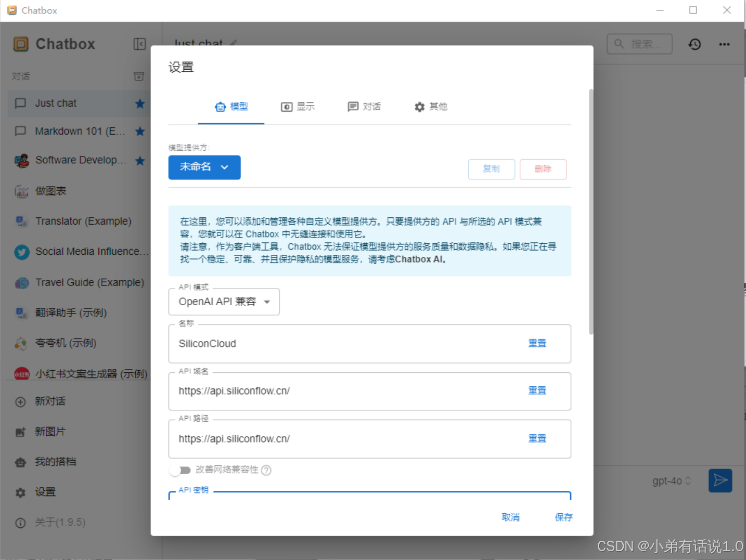This screenshot has height=560, width=746.
Task: Click the settings dialog scrollbar
Action: [x=591, y=211]
